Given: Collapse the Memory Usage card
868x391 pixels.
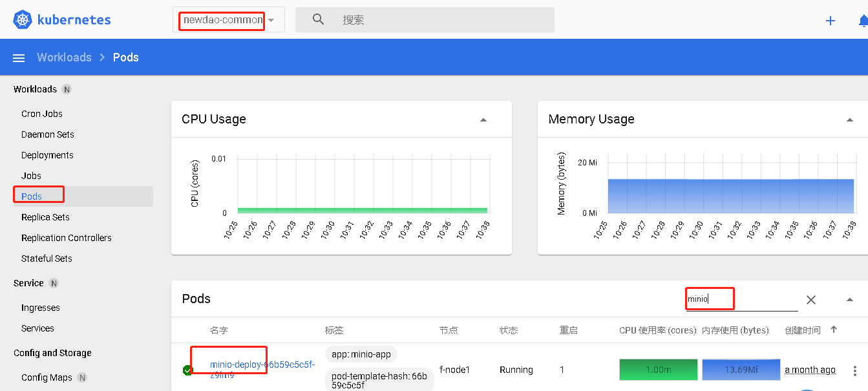Looking at the screenshot, I should coord(850,120).
